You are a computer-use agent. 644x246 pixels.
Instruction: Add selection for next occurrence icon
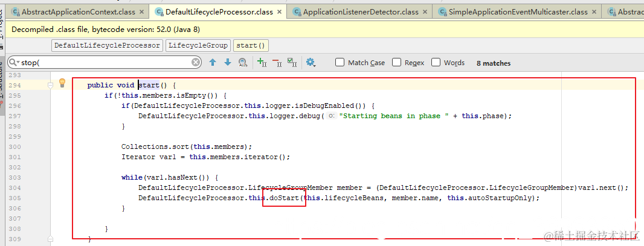coord(262,62)
